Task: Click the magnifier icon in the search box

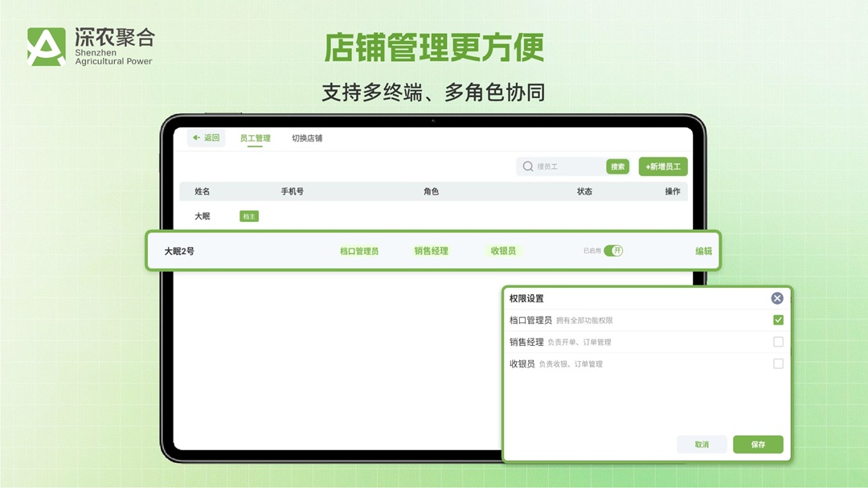Action: point(526,166)
